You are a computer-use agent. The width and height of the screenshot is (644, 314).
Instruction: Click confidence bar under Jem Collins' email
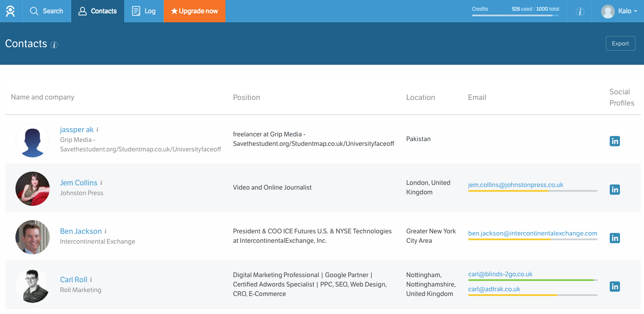tap(533, 191)
